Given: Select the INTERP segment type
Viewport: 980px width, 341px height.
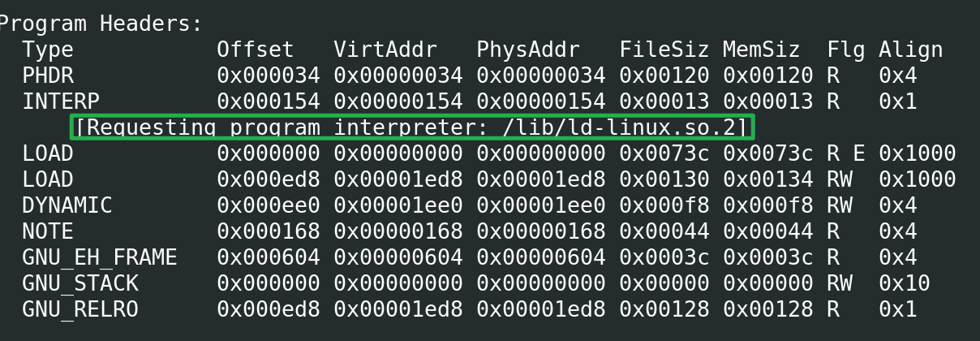Looking at the screenshot, I should click(x=61, y=101).
